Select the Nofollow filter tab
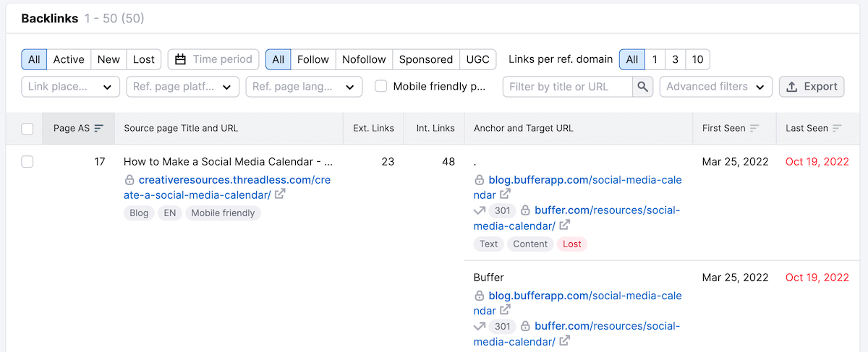The height and width of the screenshot is (352, 868). point(364,59)
